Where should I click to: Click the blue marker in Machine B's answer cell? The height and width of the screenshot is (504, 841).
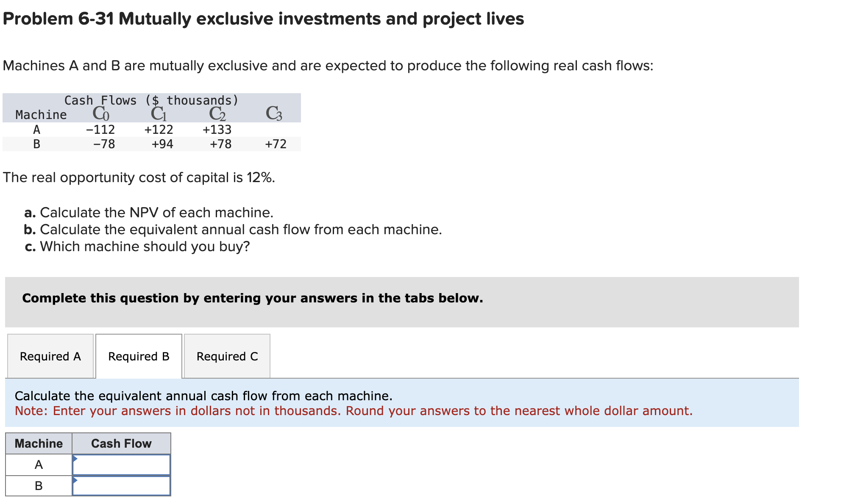tap(75, 480)
